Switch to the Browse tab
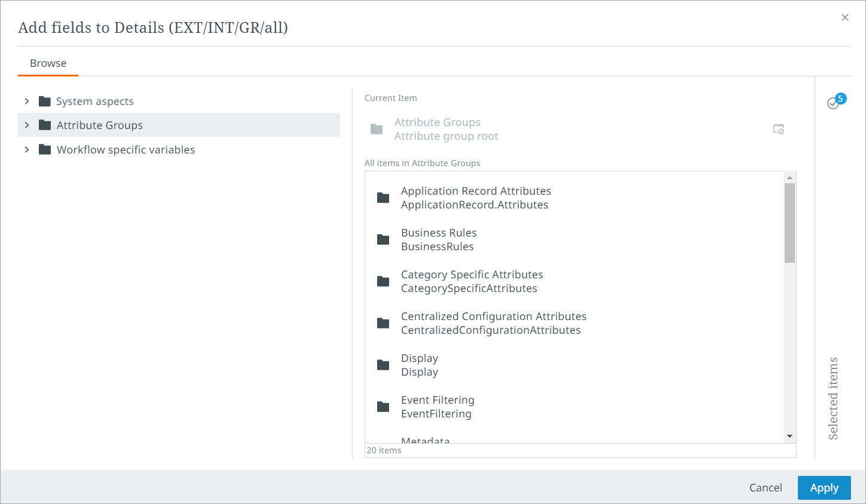 pos(48,63)
